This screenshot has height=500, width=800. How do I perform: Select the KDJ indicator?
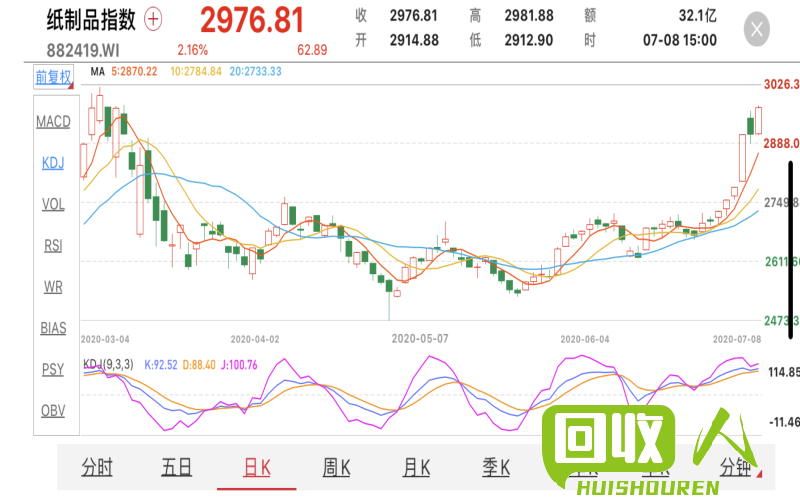click(53, 163)
